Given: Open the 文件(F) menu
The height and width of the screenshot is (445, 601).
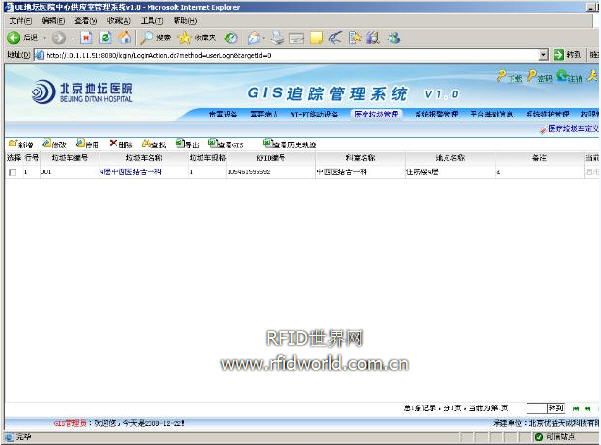Looking at the screenshot, I should pos(20,21).
